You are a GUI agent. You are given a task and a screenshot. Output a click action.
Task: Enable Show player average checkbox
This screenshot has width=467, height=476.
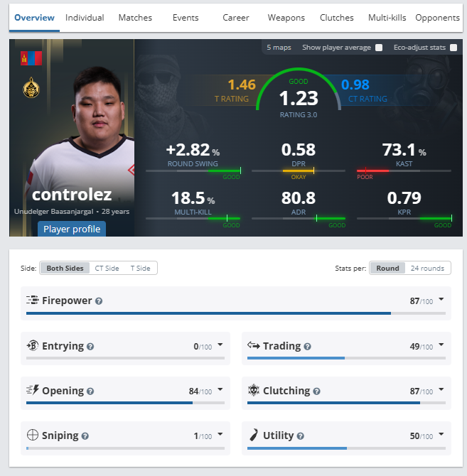tap(379, 48)
